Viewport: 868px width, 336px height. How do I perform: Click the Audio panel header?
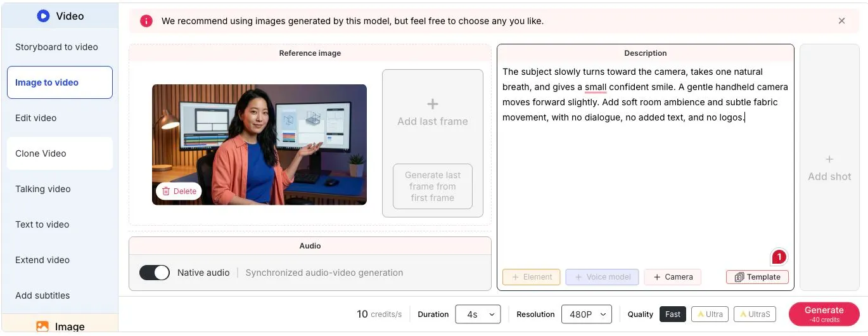[310, 246]
